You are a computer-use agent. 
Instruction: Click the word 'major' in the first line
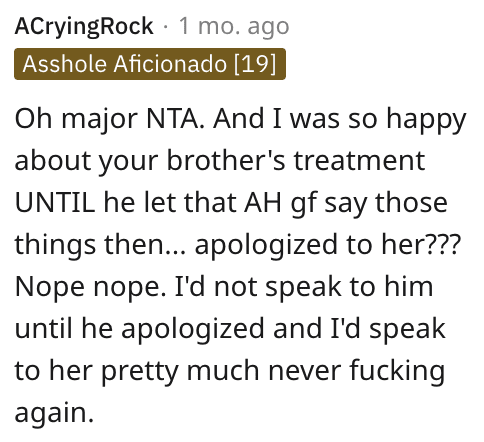tap(100, 120)
